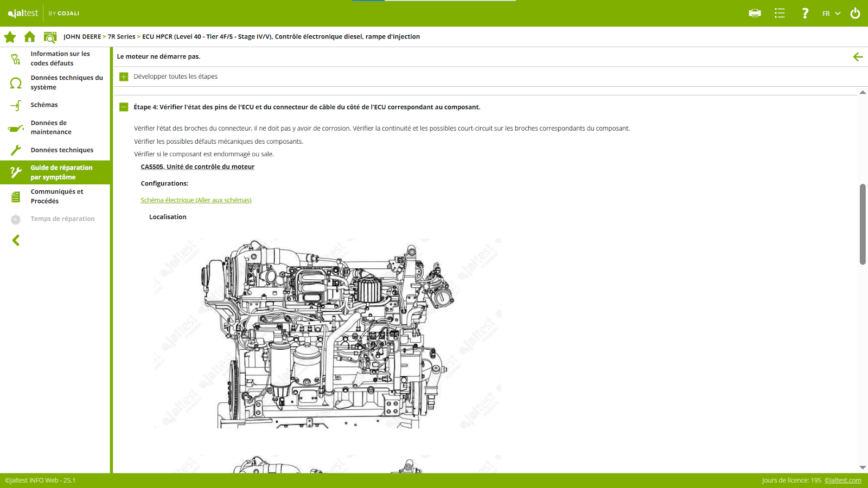Click the stethoscope fault codes icon
This screenshot has height=488, width=868.
pyautogui.click(x=16, y=59)
